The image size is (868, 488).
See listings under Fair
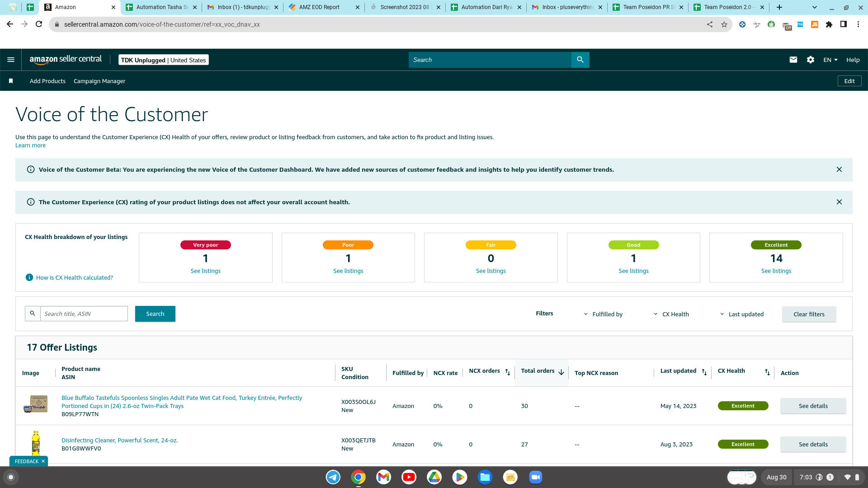click(x=491, y=271)
